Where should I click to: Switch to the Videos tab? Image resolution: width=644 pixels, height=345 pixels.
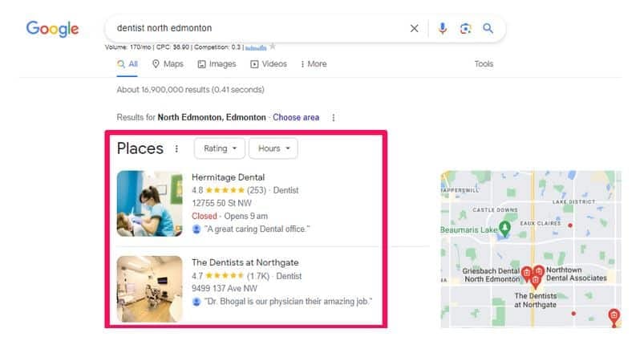(269, 64)
